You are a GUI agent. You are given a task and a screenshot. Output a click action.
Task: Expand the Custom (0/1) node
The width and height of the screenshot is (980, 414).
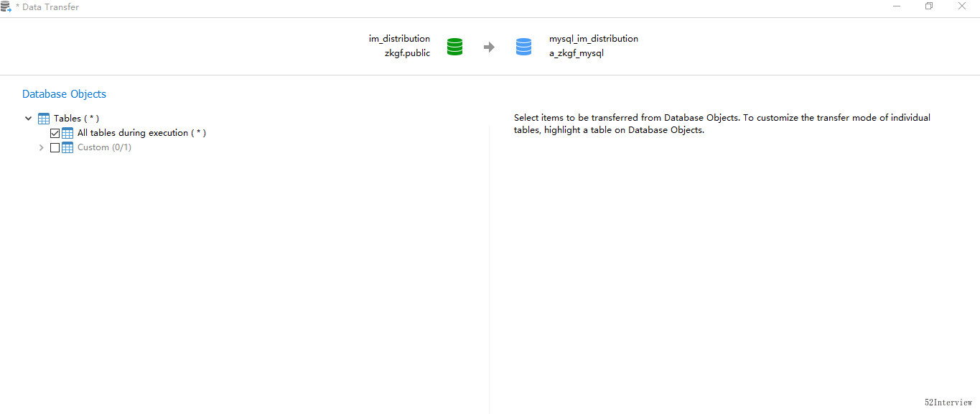(x=41, y=147)
